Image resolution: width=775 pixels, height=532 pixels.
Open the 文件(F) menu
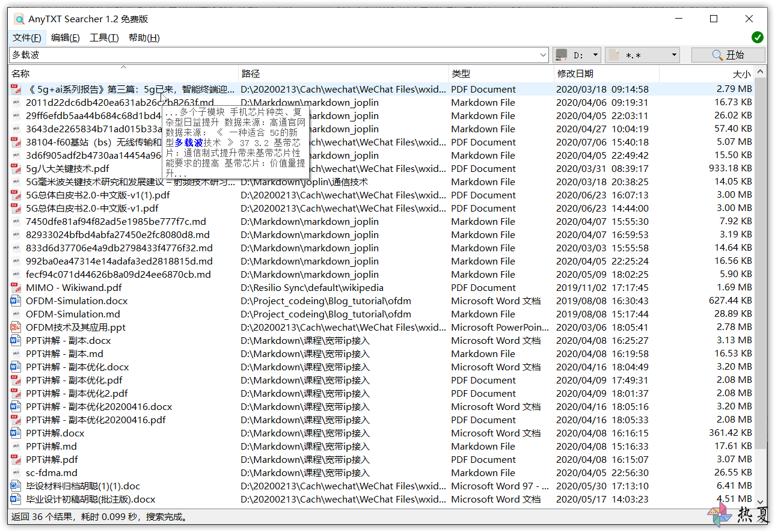(27, 38)
